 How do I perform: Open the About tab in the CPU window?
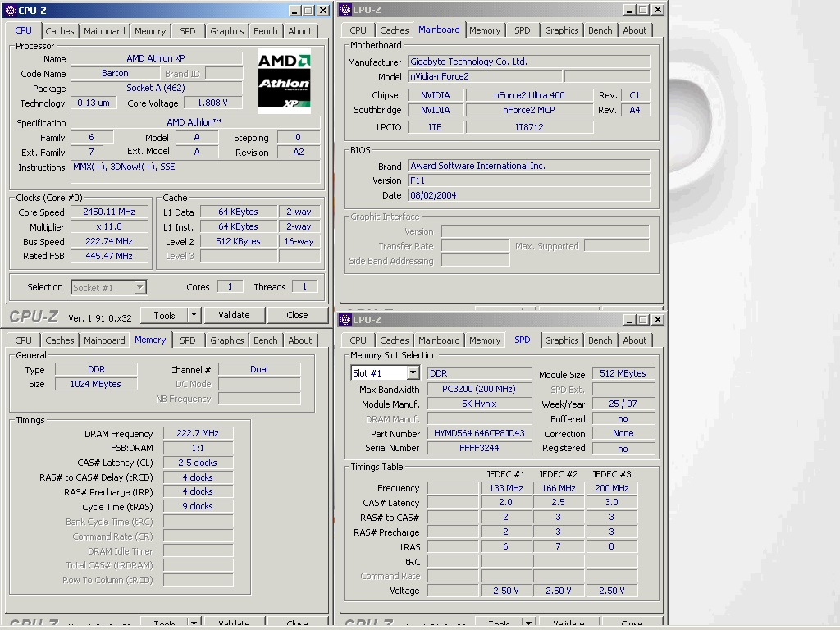(299, 31)
